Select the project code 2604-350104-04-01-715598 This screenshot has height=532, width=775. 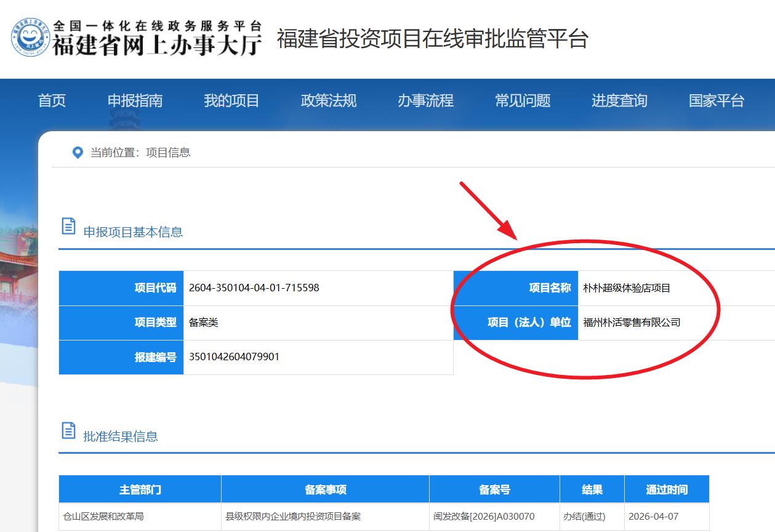254,288
